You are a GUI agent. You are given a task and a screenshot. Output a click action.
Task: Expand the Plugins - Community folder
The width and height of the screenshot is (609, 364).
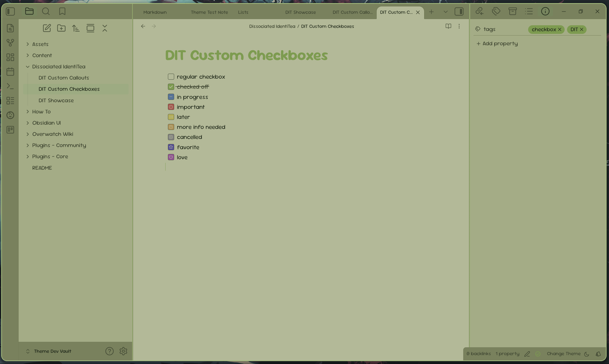coord(27,145)
